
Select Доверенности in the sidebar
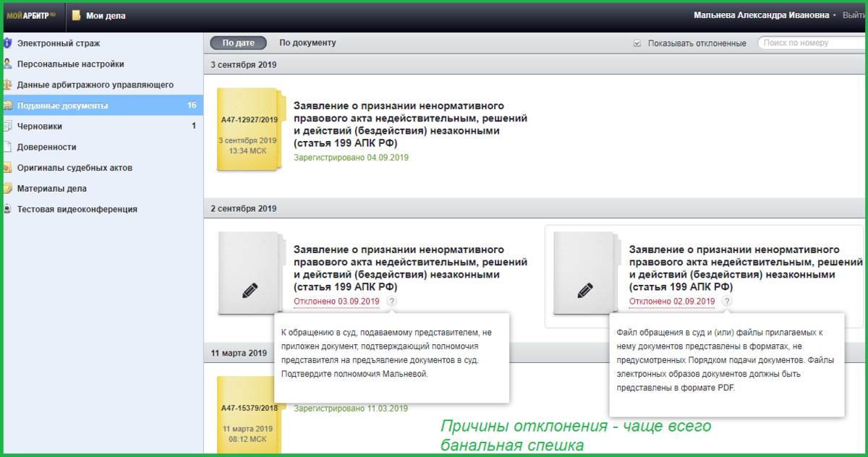tap(47, 147)
